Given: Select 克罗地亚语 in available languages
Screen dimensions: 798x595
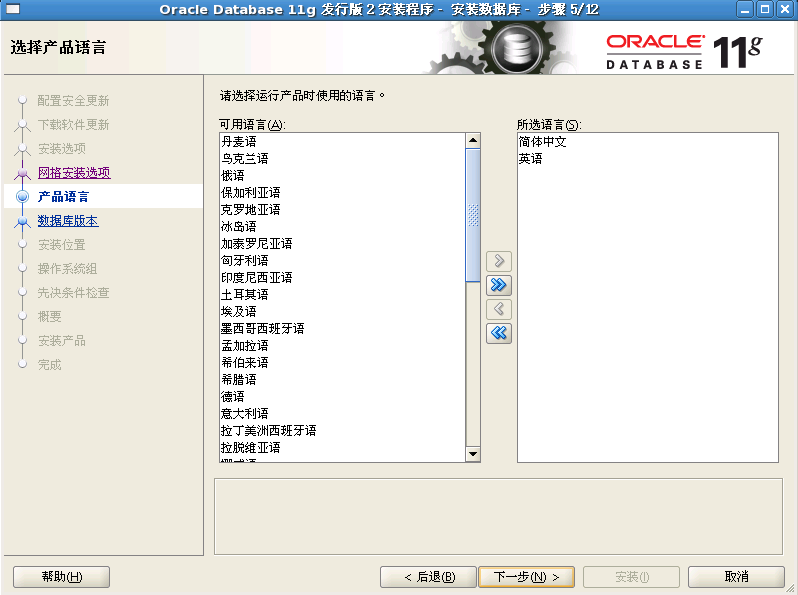Looking at the screenshot, I should [343, 210].
